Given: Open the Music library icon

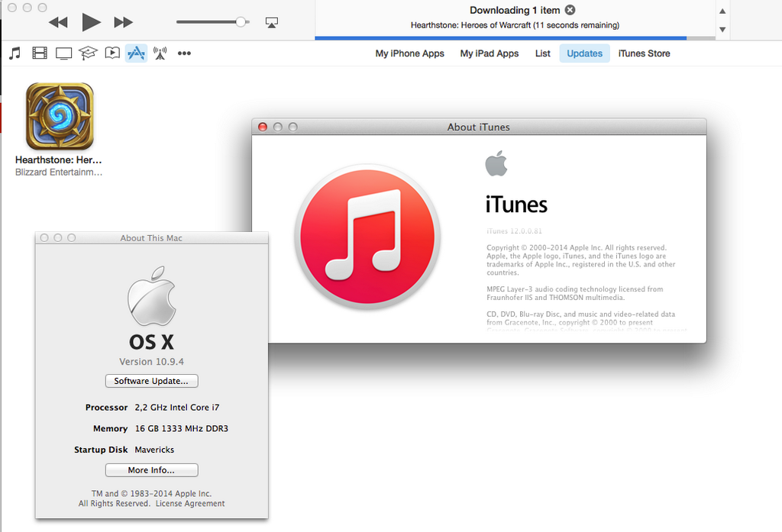Looking at the screenshot, I should pyautogui.click(x=15, y=53).
